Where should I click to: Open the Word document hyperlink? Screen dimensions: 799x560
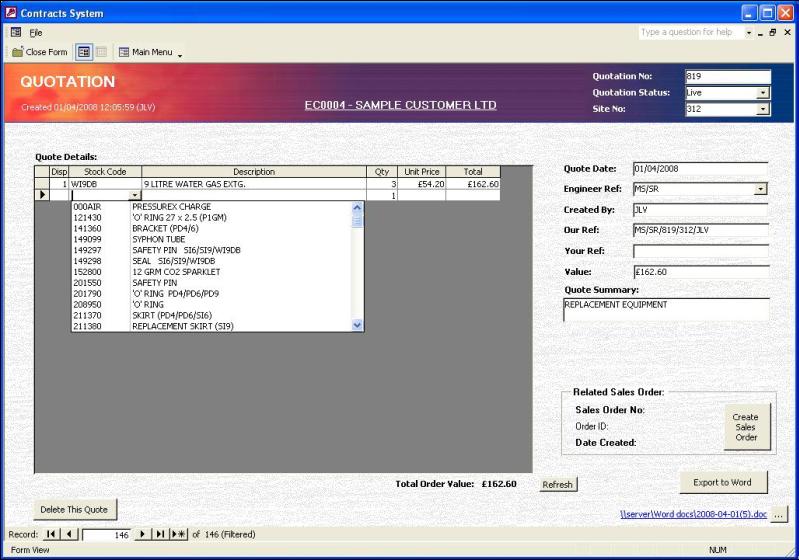(691, 514)
